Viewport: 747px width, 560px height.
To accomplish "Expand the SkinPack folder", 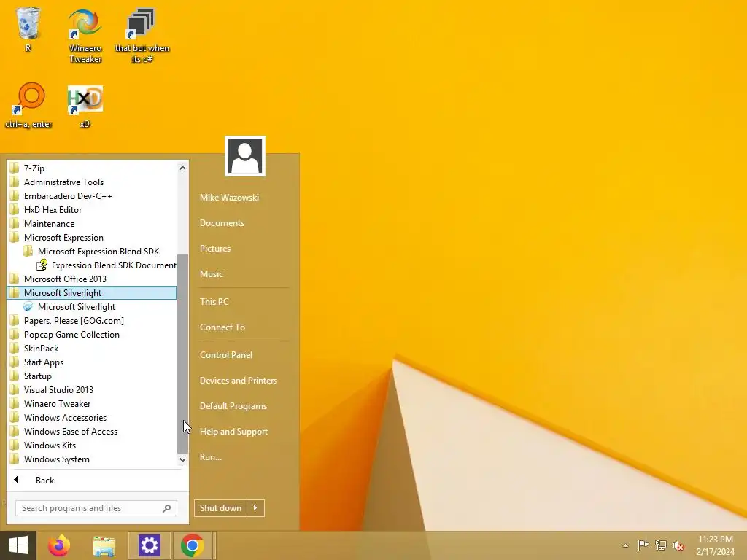I will pos(91,348).
